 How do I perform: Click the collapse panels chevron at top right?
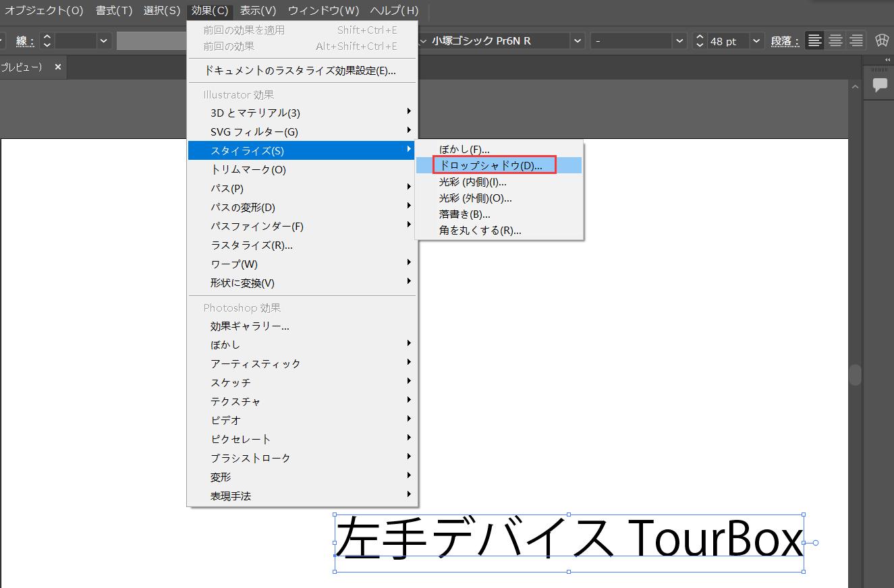tap(887, 59)
